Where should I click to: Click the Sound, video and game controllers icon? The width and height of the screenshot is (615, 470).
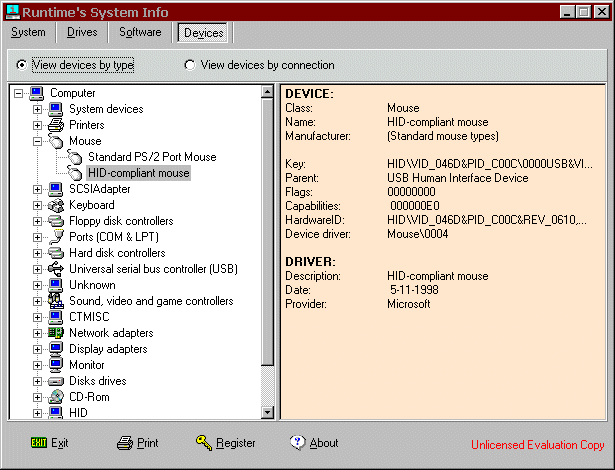[x=56, y=301]
